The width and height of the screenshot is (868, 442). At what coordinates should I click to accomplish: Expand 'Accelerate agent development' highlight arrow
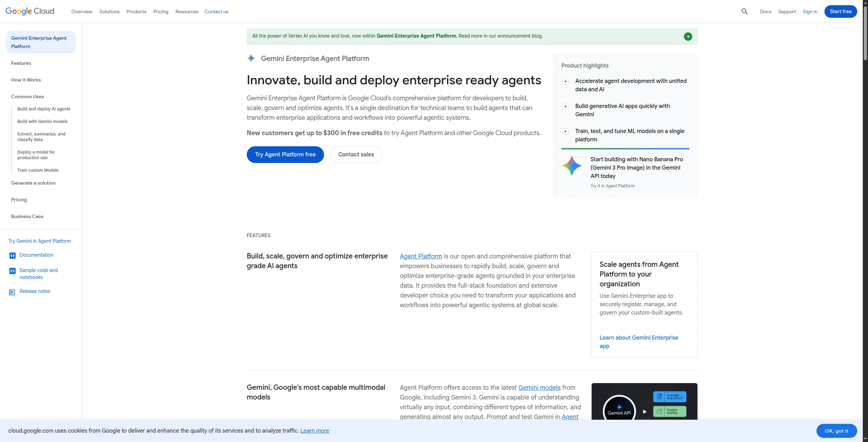[566, 81]
